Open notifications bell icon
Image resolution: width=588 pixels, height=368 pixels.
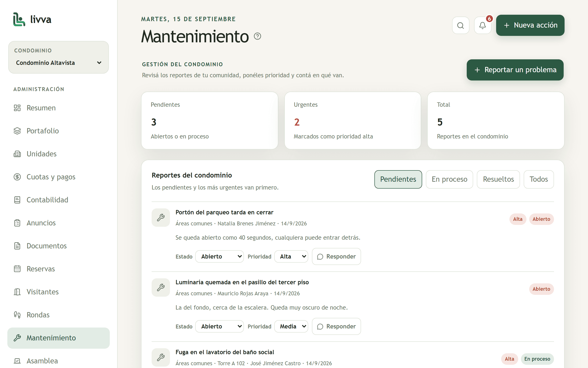click(483, 25)
